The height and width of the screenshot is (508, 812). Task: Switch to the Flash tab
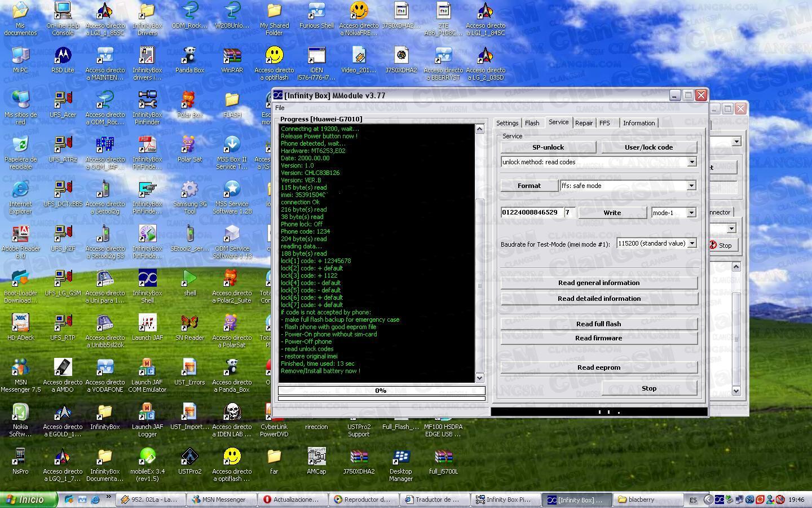(x=532, y=123)
